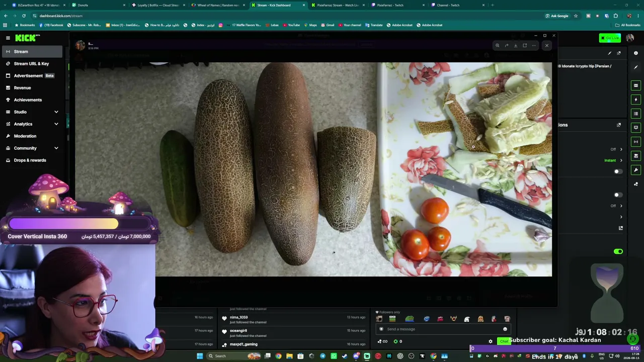The width and height of the screenshot is (644, 362).
Task: Download the image from the viewer
Action: pos(516,46)
